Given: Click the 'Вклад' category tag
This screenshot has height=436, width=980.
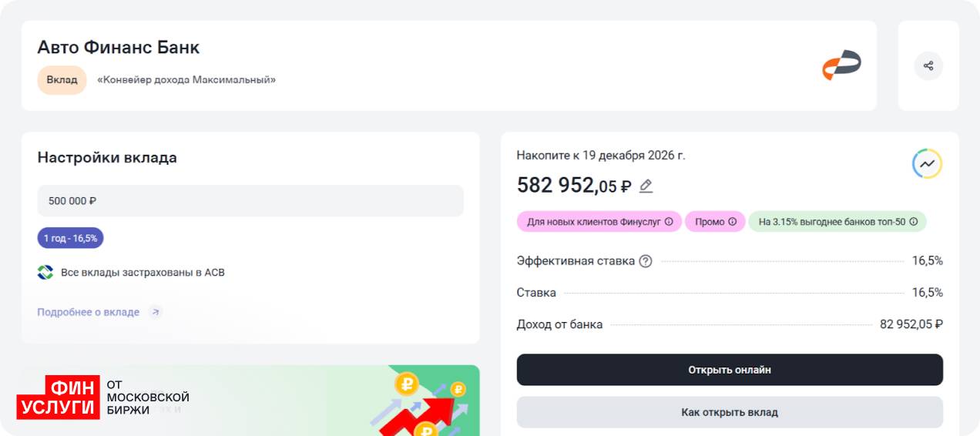Looking at the screenshot, I should (x=62, y=80).
